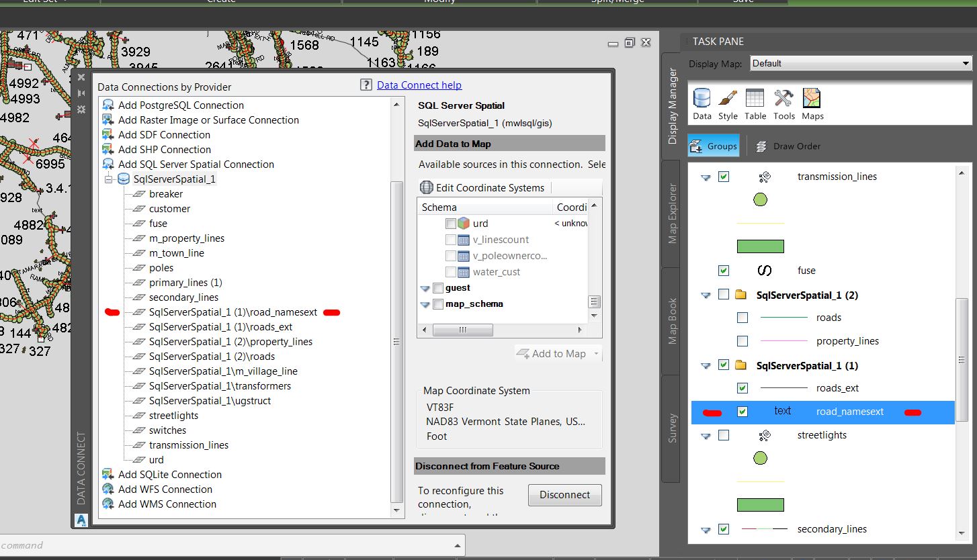This screenshot has height=560, width=977.
Task: Click the Disconnect button
Action: (564, 495)
